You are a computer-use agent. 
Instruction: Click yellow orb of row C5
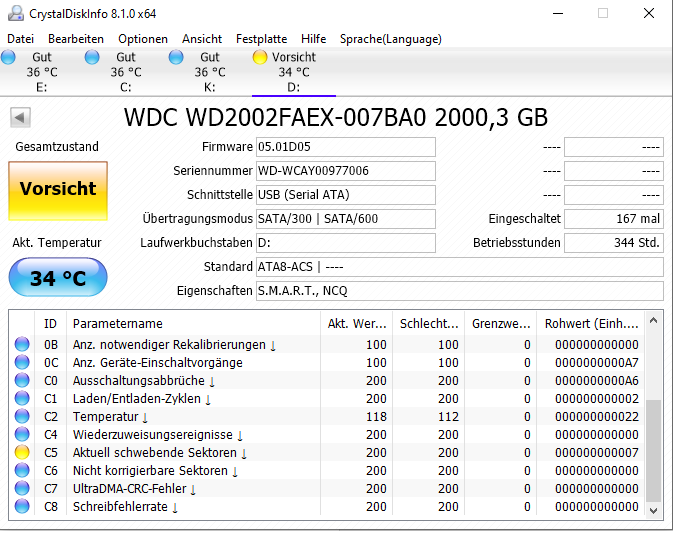pos(22,453)
